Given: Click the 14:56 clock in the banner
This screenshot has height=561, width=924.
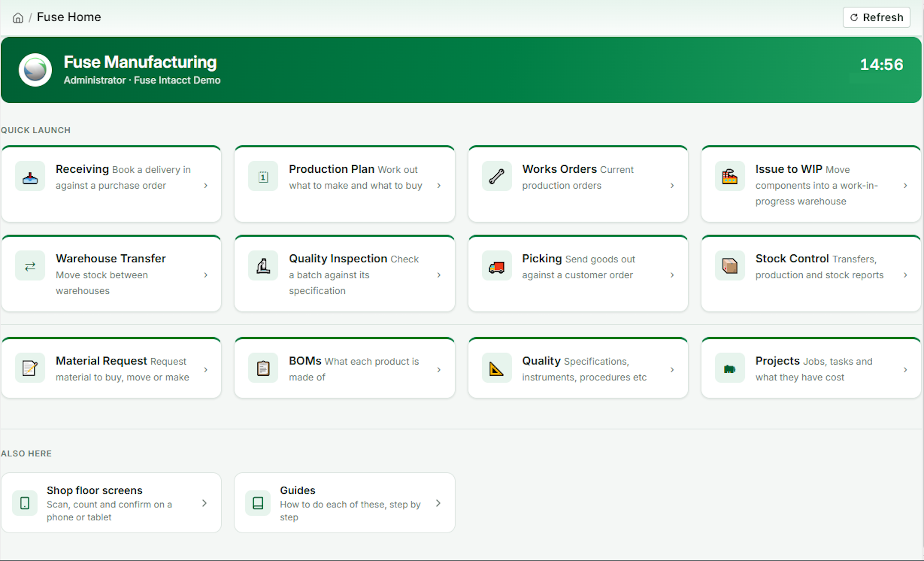Looking at the screenshot, I should [881, 65].
